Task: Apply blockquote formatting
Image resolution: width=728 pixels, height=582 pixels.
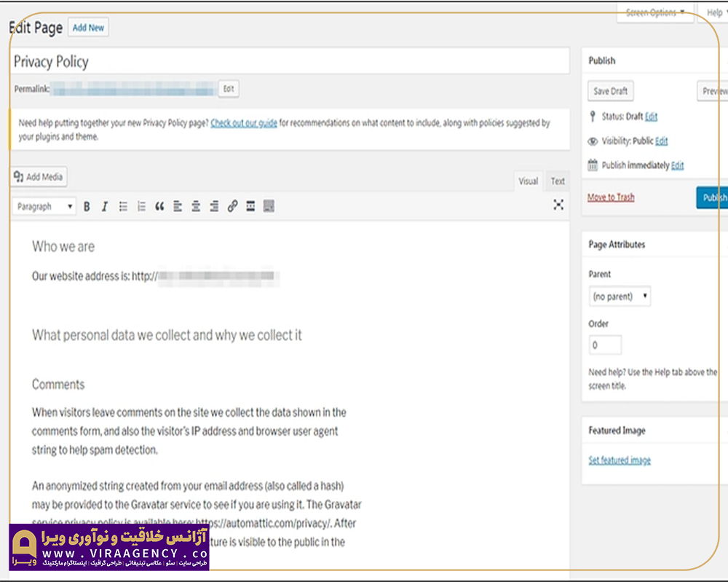Action: pyautogui.click(x=159, y=207)
